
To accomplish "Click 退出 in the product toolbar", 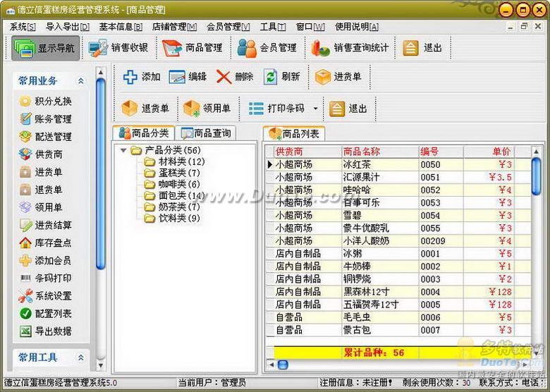I will (x=348, y=108).
